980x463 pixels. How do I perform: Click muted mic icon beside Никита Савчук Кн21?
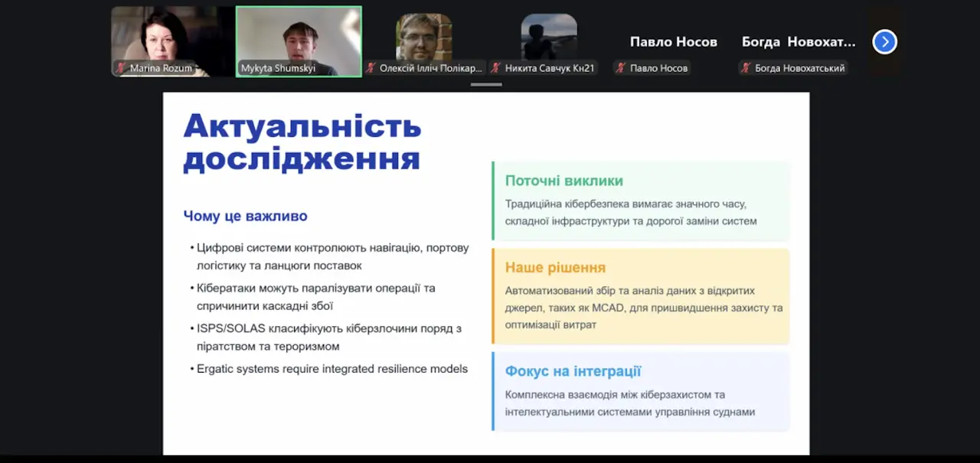[x=497, y=68]
